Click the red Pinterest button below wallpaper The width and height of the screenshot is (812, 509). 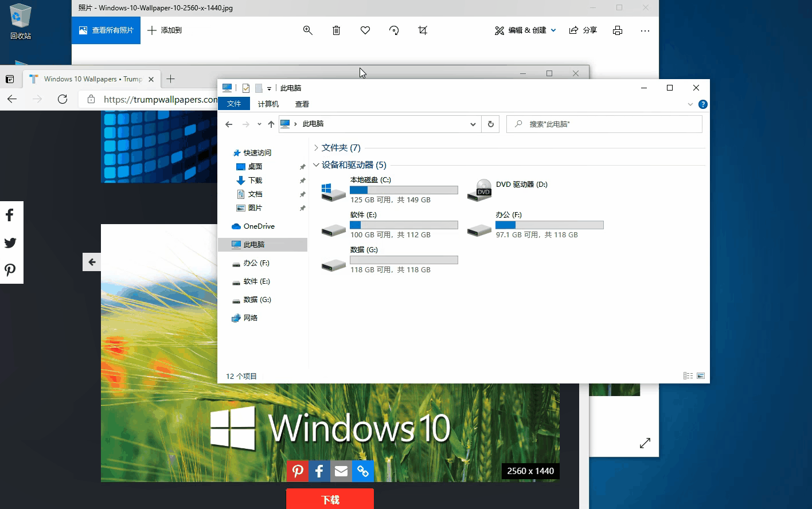[x=298, y=471]
